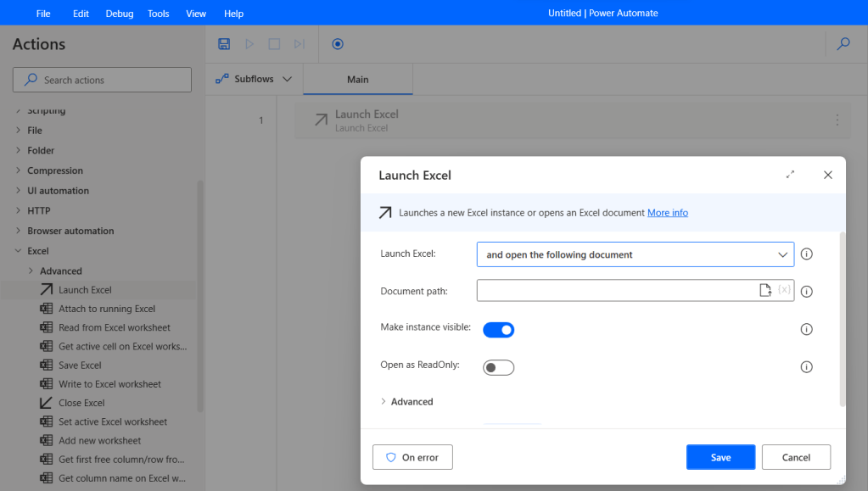The height and width of the screenshot is (491, 868).
Task: Click the Search actions input field
Action: [103, 80]
